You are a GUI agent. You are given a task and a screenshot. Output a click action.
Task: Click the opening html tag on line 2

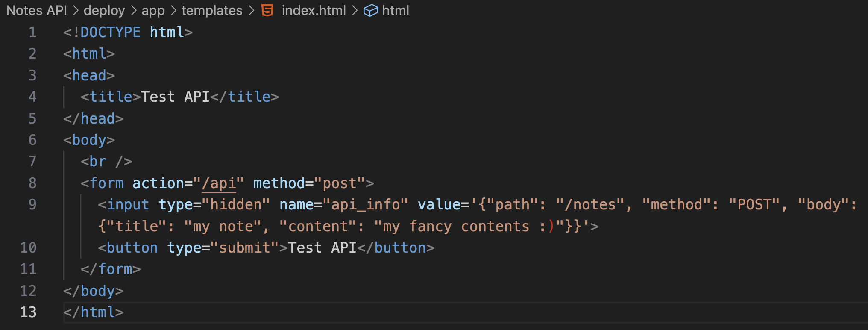[89, 54]
